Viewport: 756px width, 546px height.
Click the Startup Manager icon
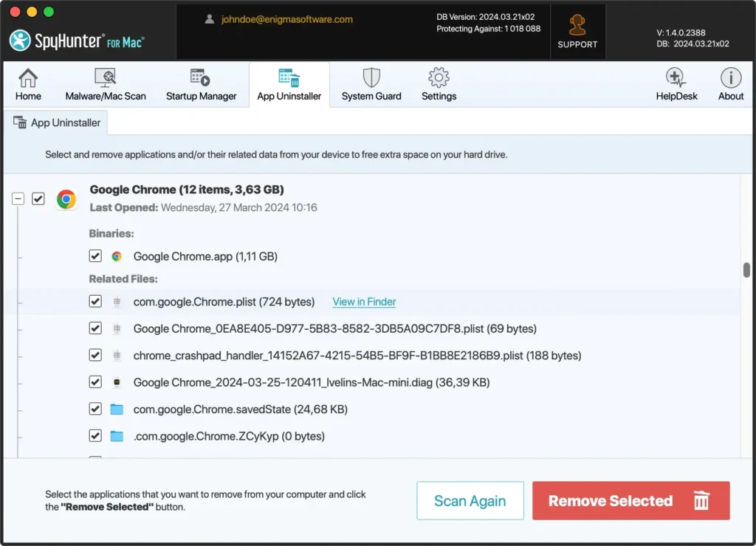coord(200,77)
